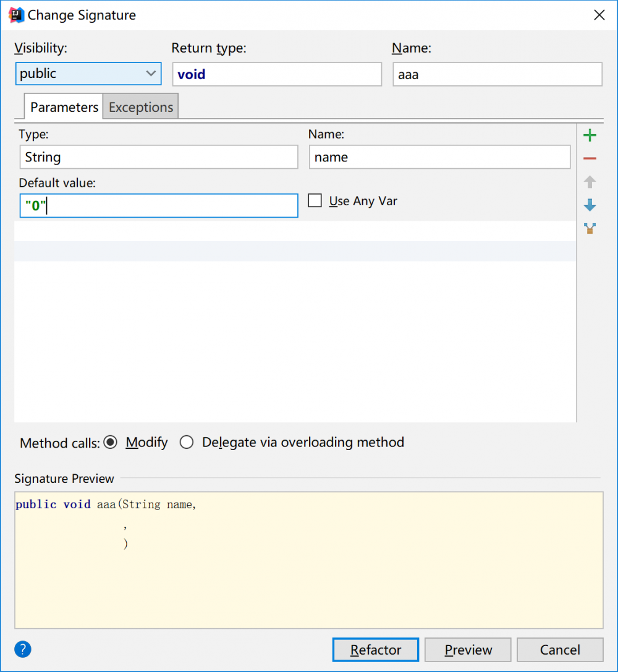Click the Cancel button
Viewport: 618px width, 672px height.
tap(560, 650)
